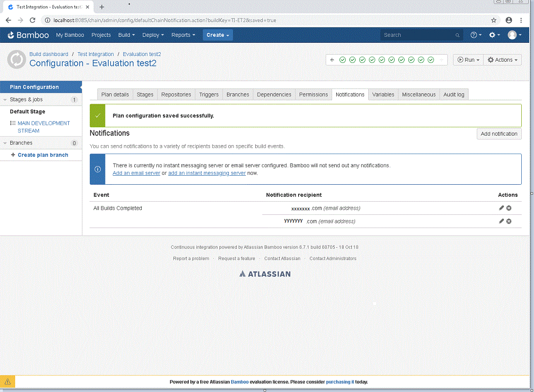Open the Chrome three-dot menu

pyautogui.click(x=521, y=20)
